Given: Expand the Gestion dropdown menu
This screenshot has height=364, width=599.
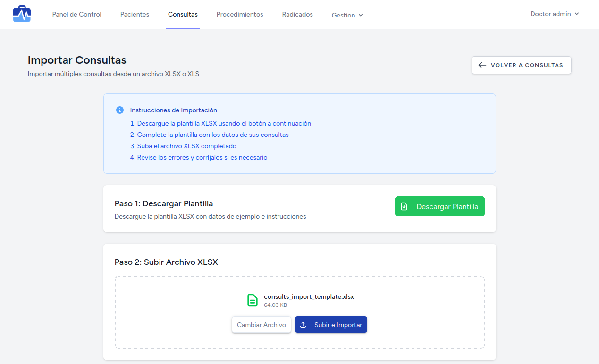Looking at the screenshot, I should [347, 15].
